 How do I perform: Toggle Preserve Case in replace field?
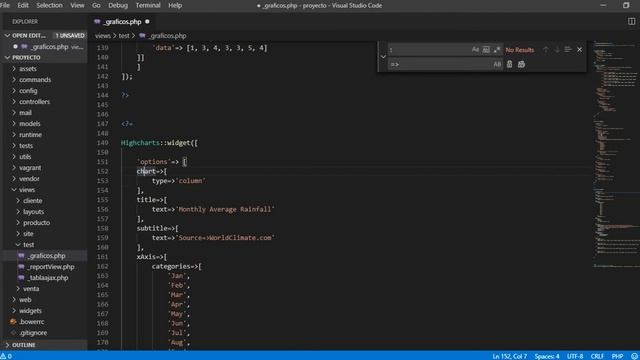click(x=497, y=64)
